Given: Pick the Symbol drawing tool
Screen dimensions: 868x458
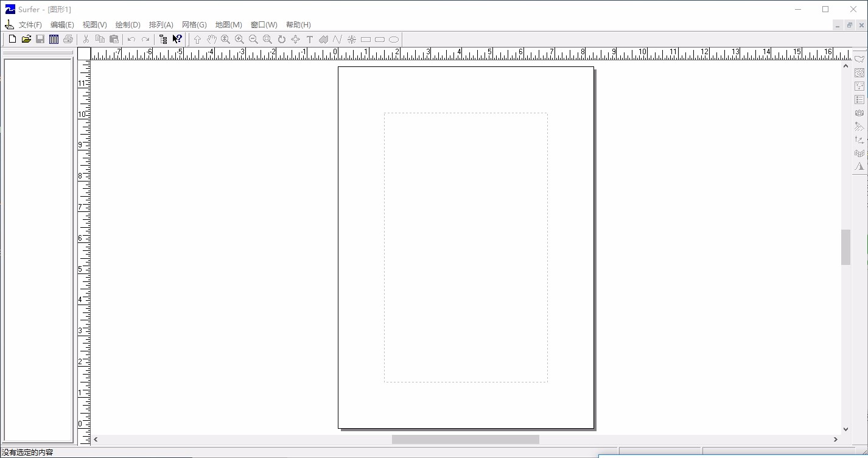Looking at the screenshot, I should 351,39.
